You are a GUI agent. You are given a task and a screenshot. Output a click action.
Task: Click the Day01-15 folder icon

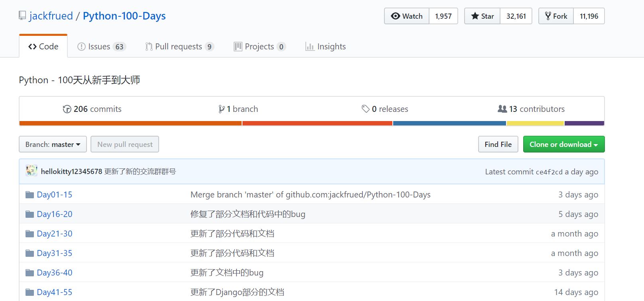[30, 195]
